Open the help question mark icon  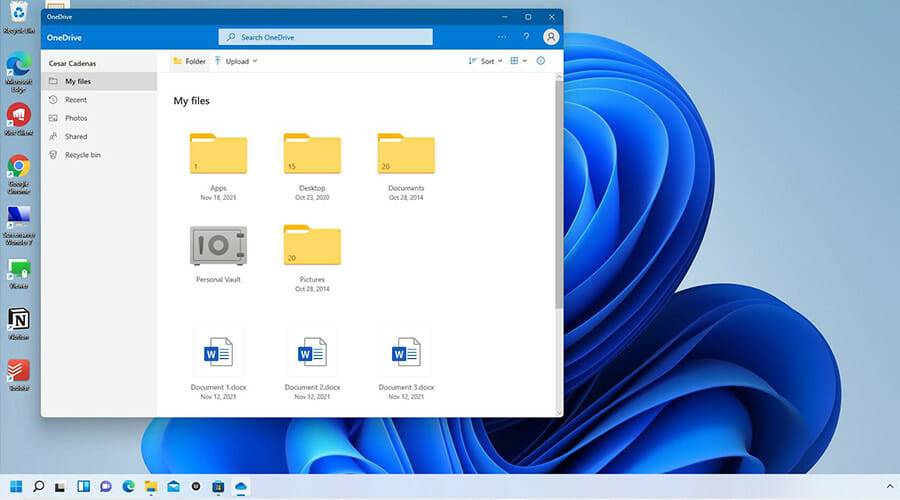[527, 37]
